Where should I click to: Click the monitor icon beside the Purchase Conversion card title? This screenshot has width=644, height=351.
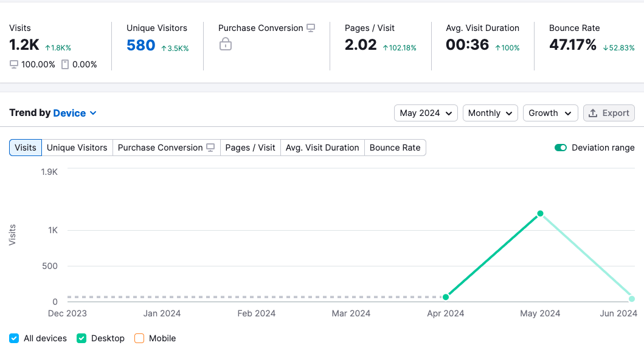311,27
